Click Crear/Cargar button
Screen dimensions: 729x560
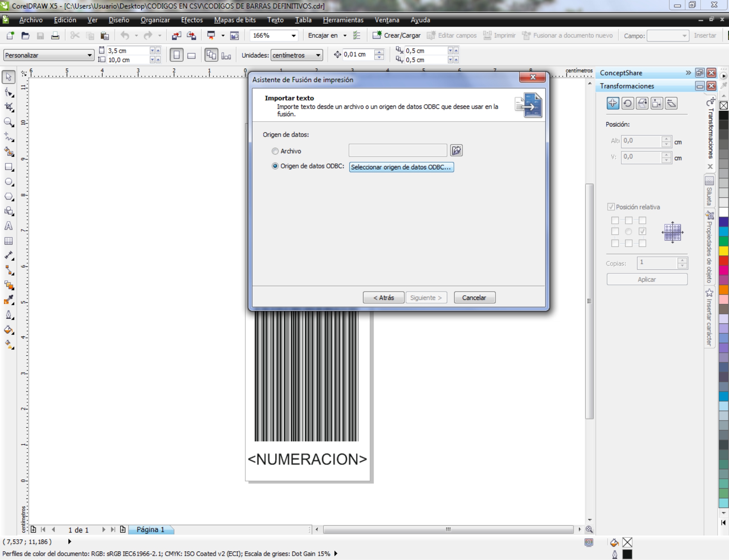tap(397, 36)
